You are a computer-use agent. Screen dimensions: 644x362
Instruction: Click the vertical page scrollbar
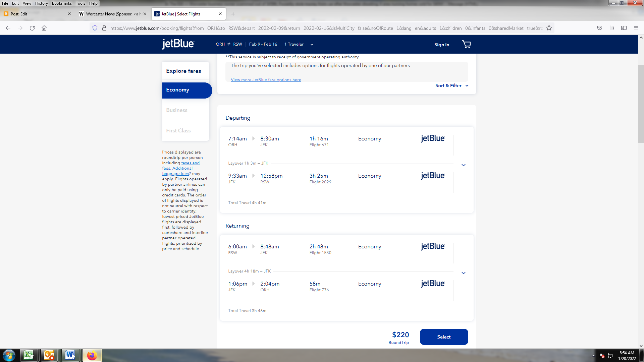[641, 104]
